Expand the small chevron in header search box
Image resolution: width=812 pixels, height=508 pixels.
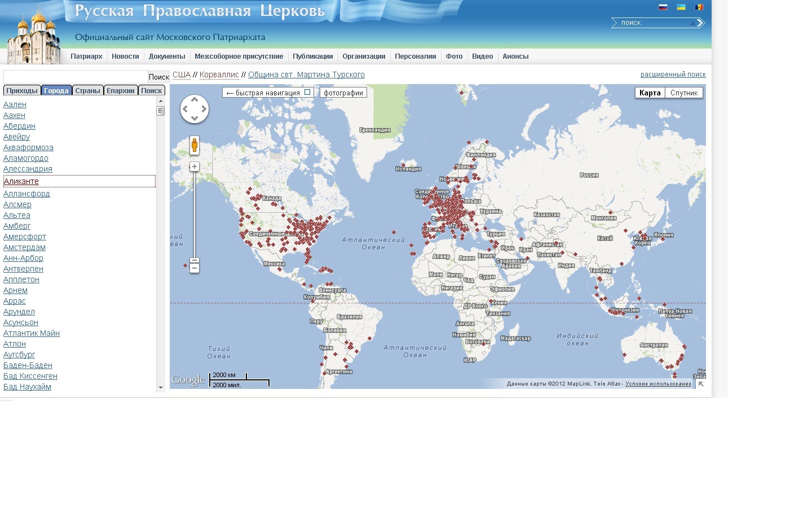pyautogui.click(x=692, y=24)
